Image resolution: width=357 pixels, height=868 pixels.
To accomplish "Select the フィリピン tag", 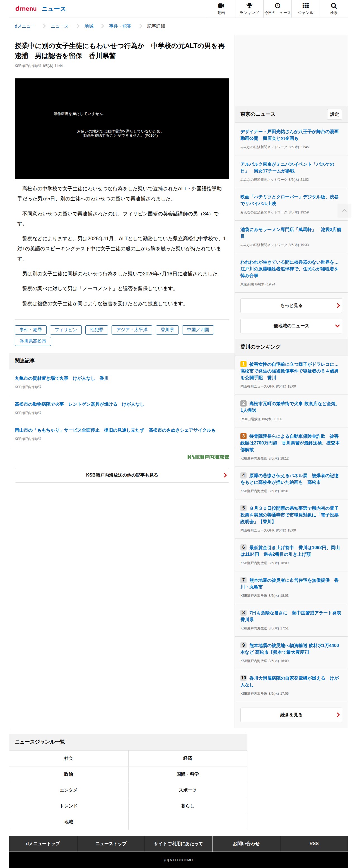I will (x=66, y=330).
